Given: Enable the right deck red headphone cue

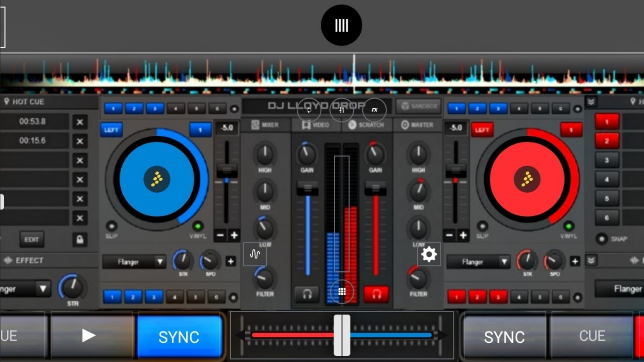Looking at the screenshot, I should click(x=376, y=294).
